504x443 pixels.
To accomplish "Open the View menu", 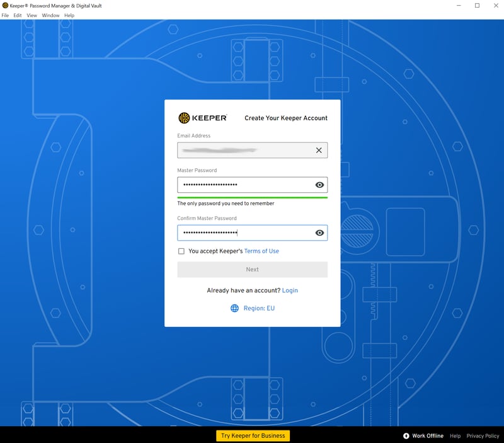I will point(31,15).
